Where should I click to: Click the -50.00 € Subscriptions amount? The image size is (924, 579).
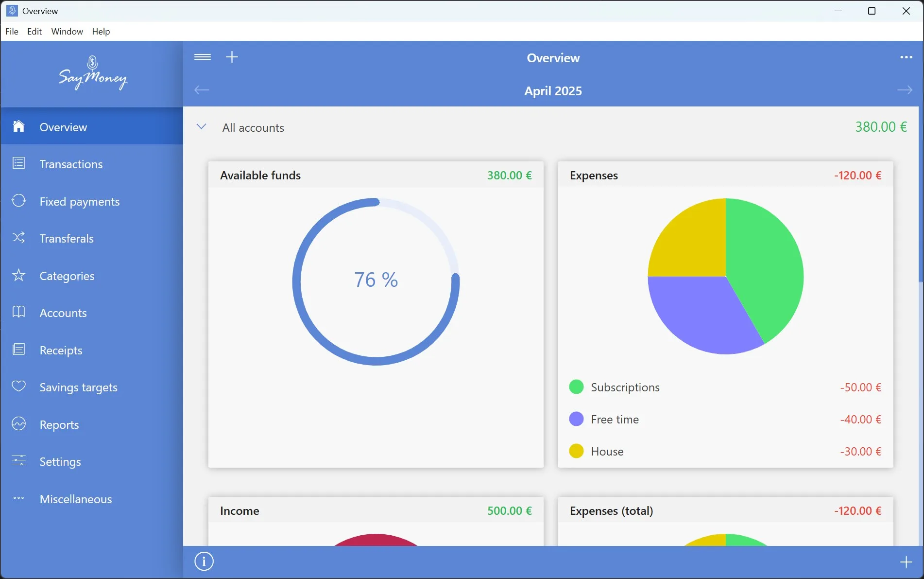pyautogui.click(x=860, y=387)
